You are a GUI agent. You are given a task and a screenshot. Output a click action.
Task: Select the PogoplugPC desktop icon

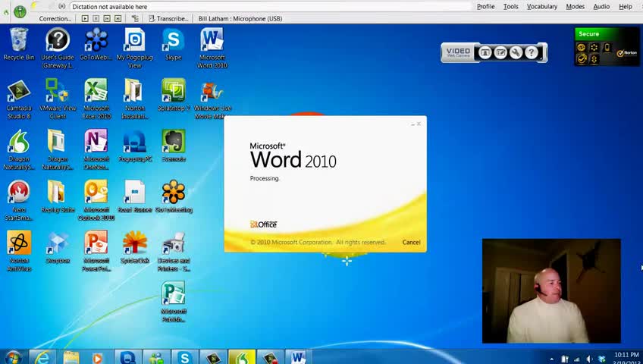(134, 146)
